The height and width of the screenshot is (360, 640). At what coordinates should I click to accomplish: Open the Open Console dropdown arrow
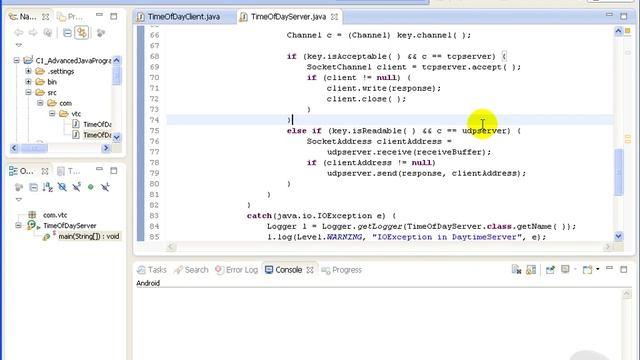[x=598, y=269]
